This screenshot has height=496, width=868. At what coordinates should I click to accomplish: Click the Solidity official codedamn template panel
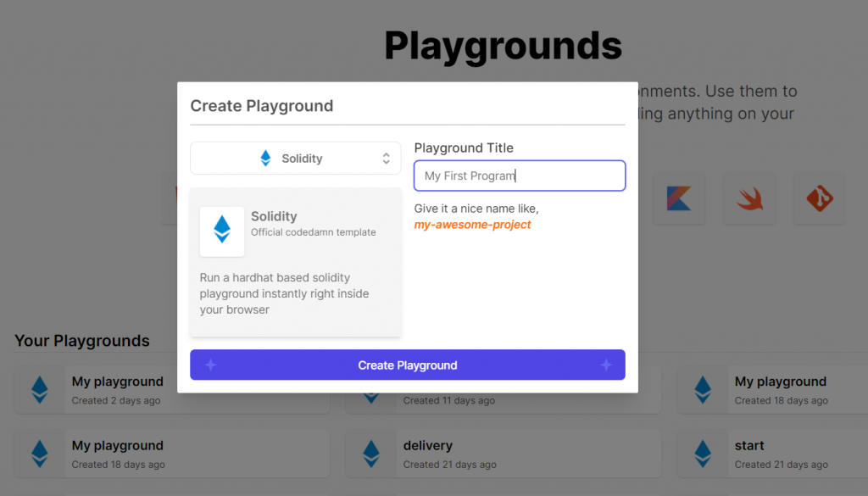click(x=295, y=263)
